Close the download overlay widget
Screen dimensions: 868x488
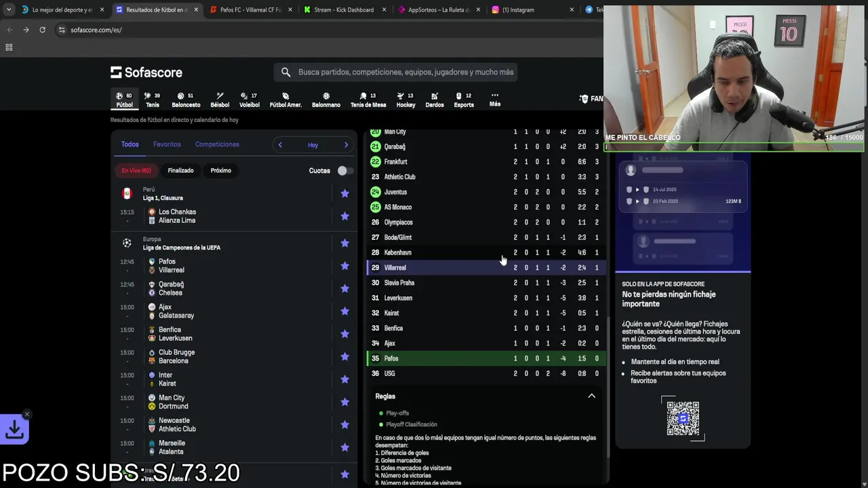(26, 414)
